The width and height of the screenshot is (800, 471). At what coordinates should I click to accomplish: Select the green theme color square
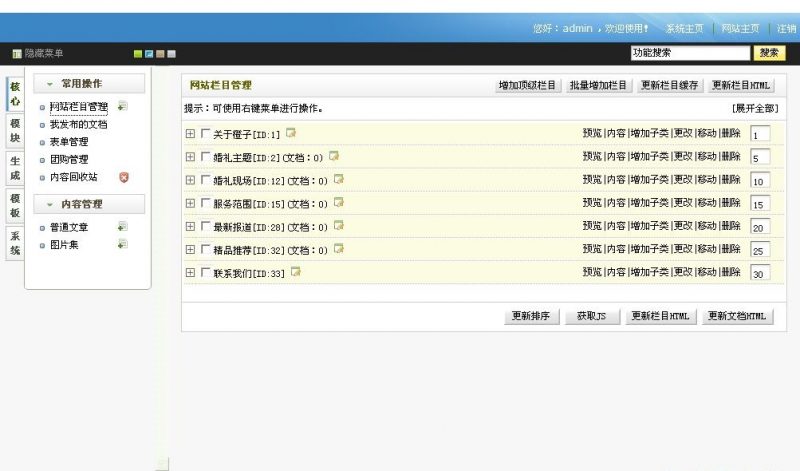point(138,54)
